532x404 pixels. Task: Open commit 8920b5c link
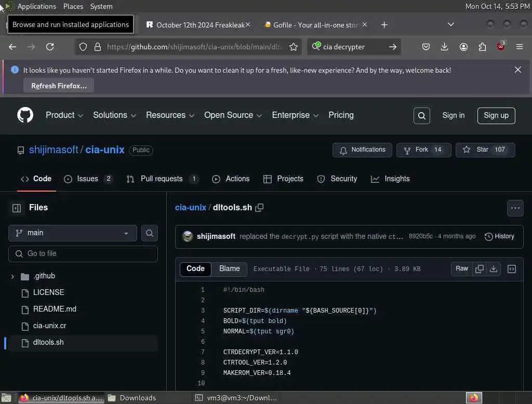[420, 236]
